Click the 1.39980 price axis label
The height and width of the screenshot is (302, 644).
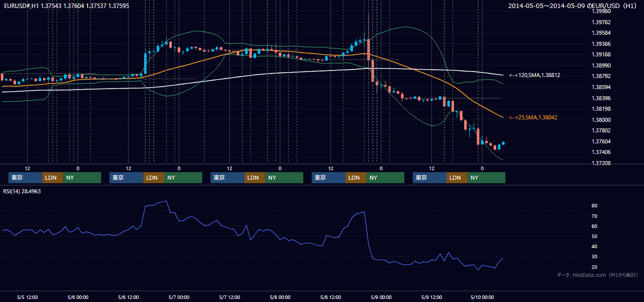pyautogui.click(x=601, y=11)
